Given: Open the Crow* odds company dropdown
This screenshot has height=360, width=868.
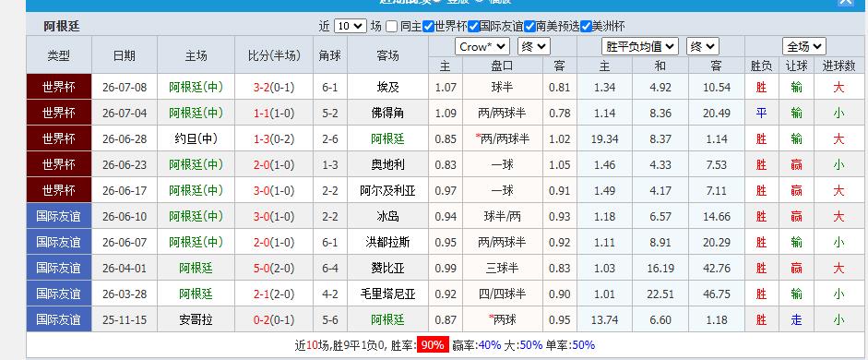Looking at the screenshot, I should coord(482,46).
